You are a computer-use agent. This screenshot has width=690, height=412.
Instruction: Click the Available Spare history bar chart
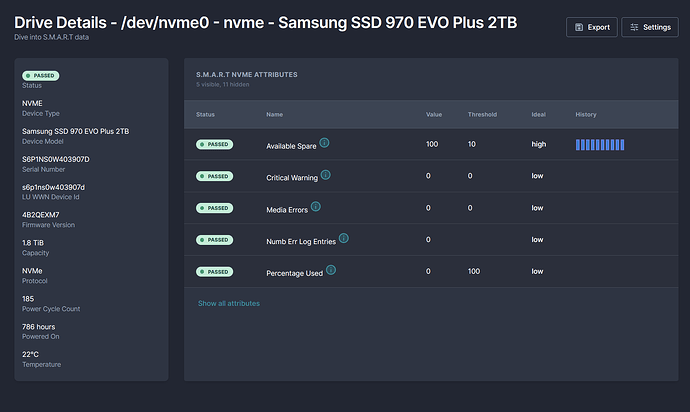click(x=599, y=145)
